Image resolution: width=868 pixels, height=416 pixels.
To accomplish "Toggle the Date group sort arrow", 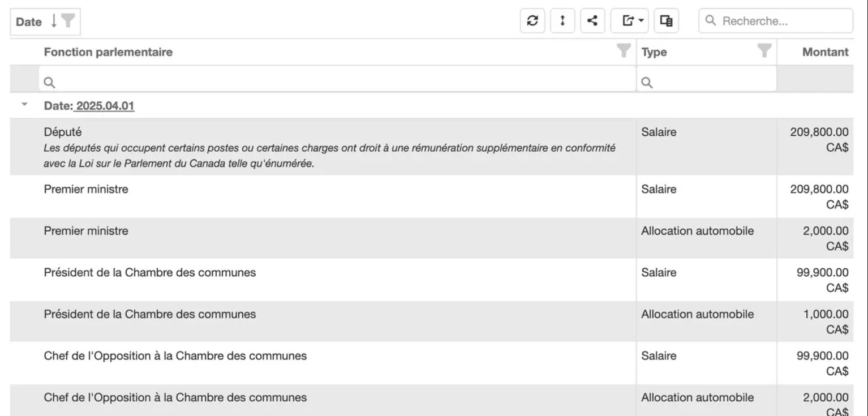I will [54, 22].
